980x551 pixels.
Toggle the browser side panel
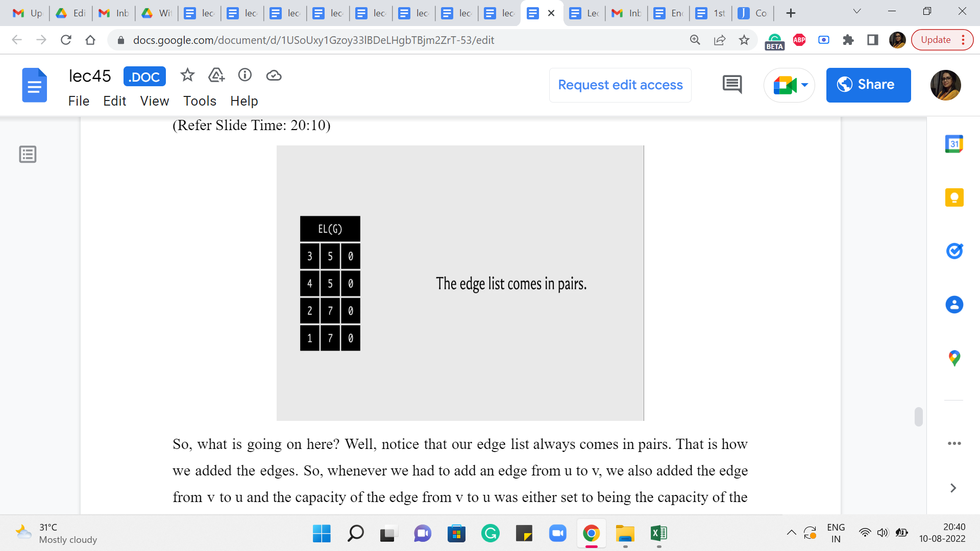pyautogui.click(x=873, y=40)
